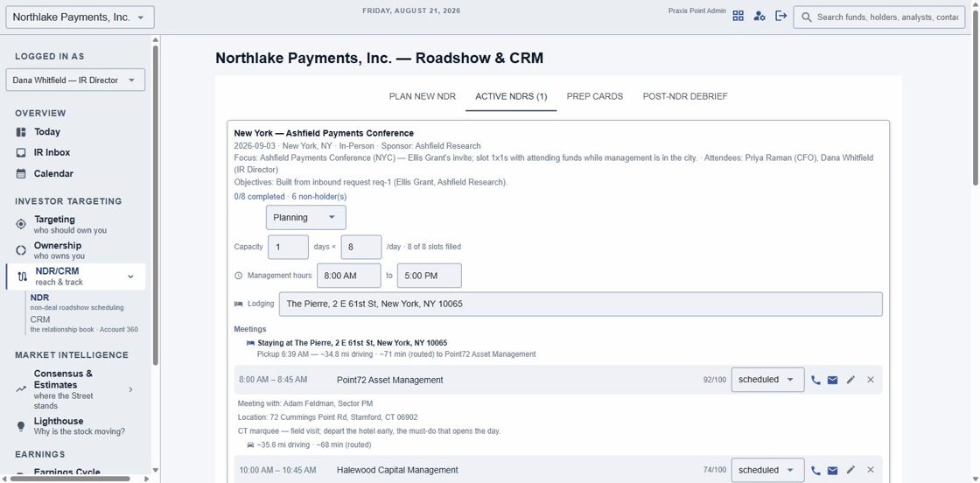The image size is (980, 483).
Task: Click the search magnifier icon
Action: pyautogui.click(x=806, y=17)
